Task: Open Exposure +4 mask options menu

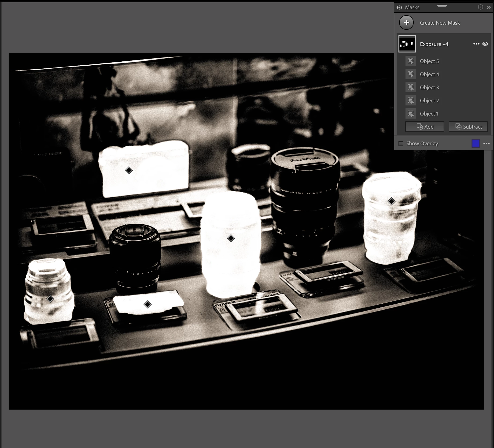Action: pos(476,44)
